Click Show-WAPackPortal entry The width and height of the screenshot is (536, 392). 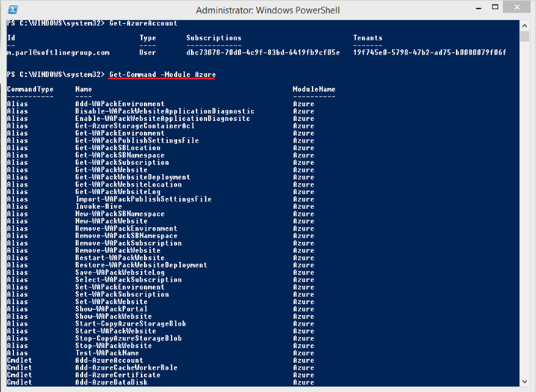click(111, 309)
